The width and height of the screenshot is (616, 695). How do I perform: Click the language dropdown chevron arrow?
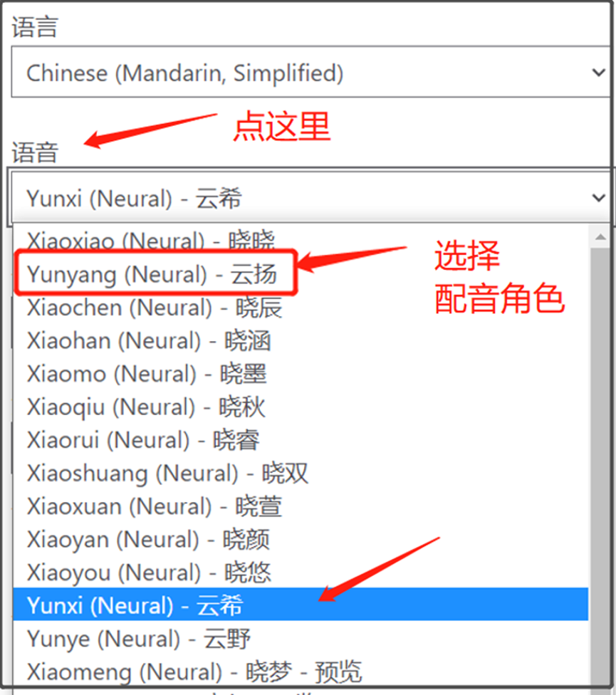599,72
